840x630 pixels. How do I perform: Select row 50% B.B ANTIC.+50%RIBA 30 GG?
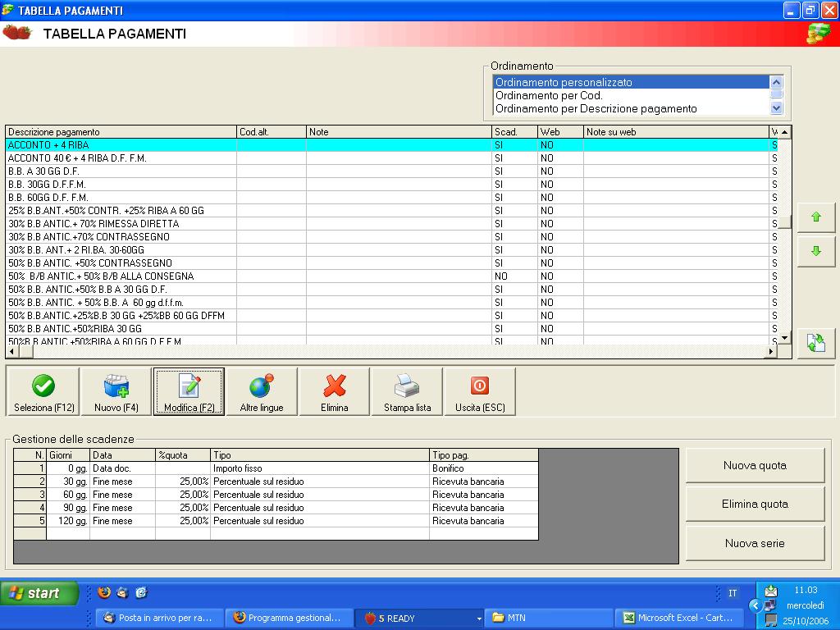coord(391,328)
